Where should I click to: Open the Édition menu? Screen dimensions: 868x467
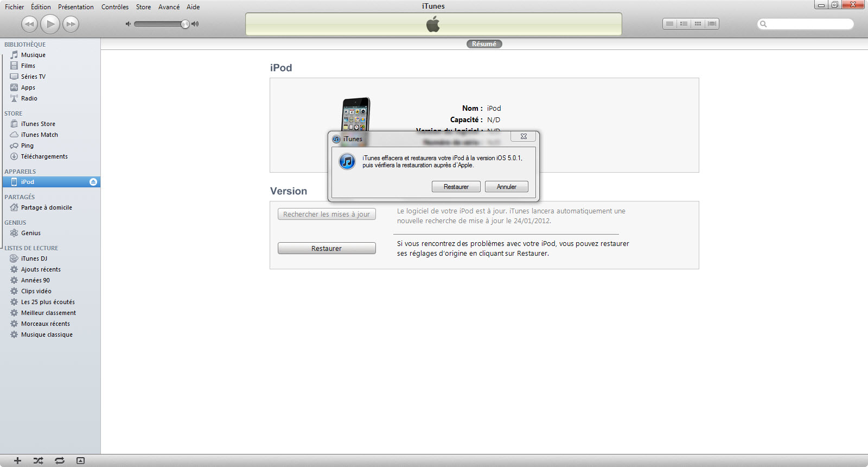coord(41,7)
